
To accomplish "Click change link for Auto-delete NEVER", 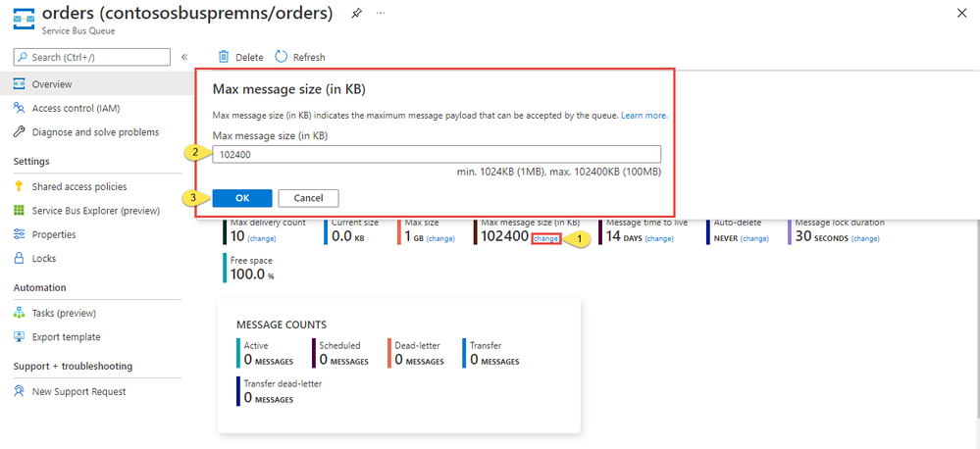I will pos(754,238).
